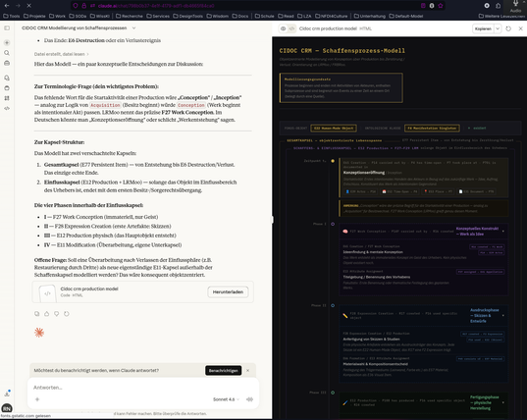Open the Unterhaltung bookmark folder
This screenshot has width=527, height=420.
click(x=369, y=16)
